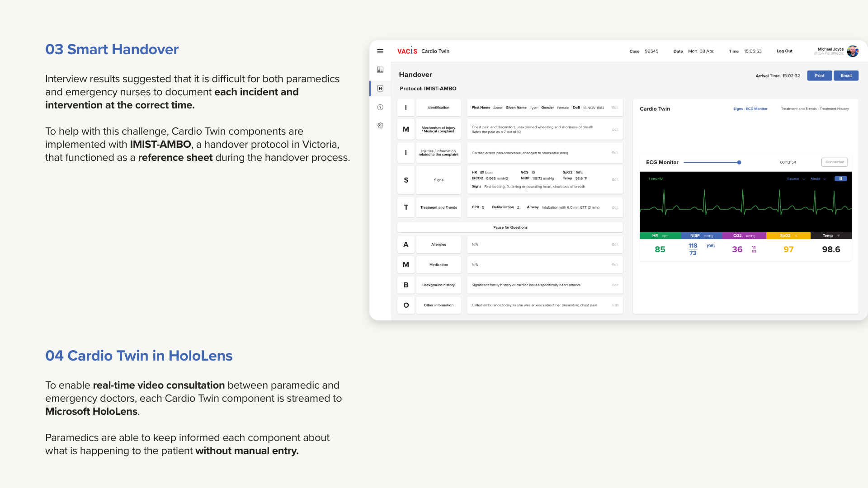The image size is (868, 488).
Task: Open the settings gear sidebar icon
Action: (380, 125)
